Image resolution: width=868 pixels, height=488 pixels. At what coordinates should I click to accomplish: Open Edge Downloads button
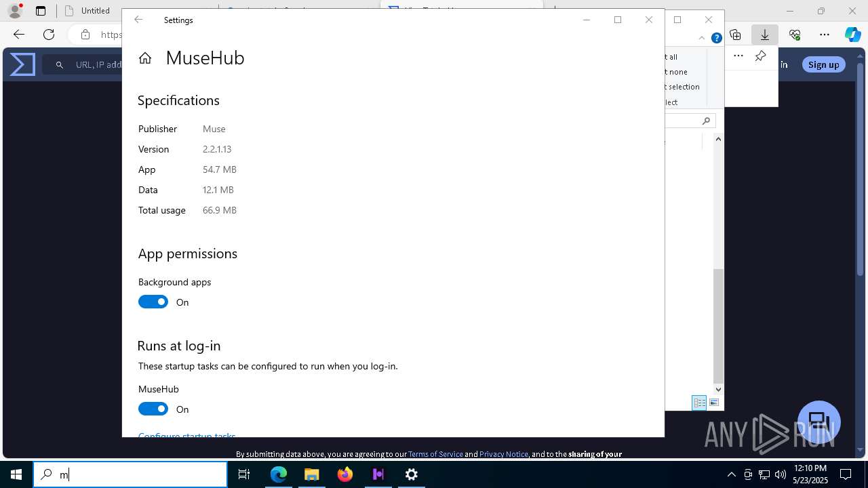point(765,35)
